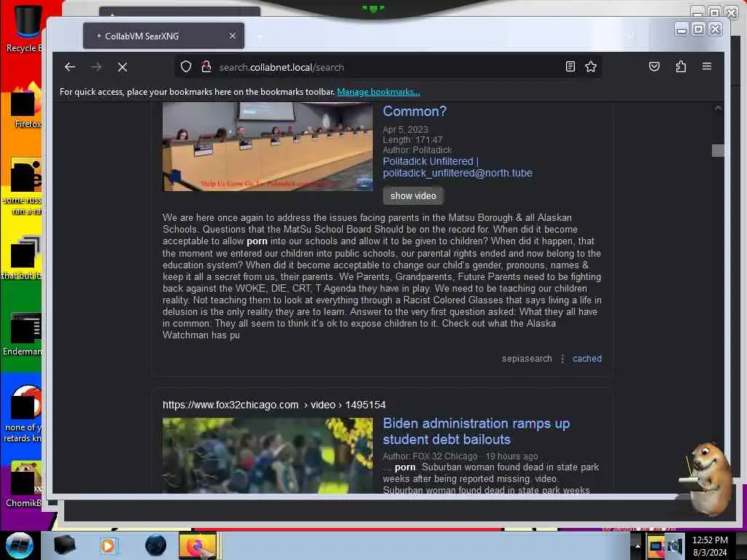The width and height of the screenshot is (747, 560).
Task: Open the options dots next to sepiasearch
Action: pyautogui.click(x=562, y=359)
